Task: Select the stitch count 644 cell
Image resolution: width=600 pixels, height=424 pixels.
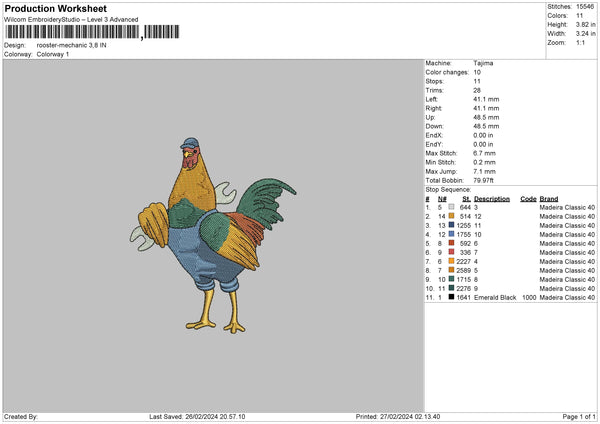Action: click(465, 207)
